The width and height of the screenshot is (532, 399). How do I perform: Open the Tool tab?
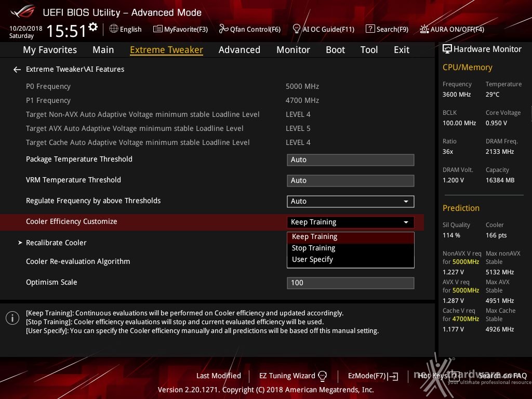click(369, 50)
